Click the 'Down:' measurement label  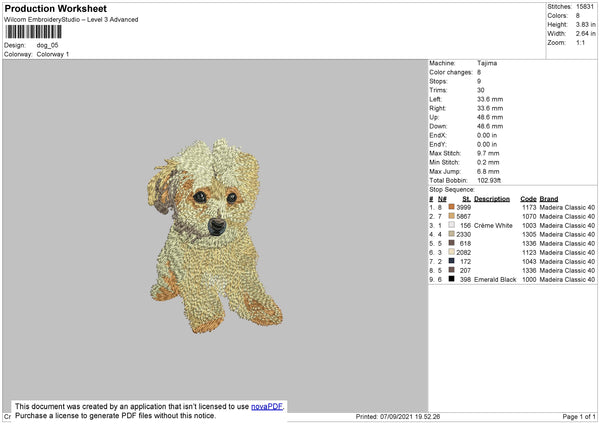[x=438, y=126]
